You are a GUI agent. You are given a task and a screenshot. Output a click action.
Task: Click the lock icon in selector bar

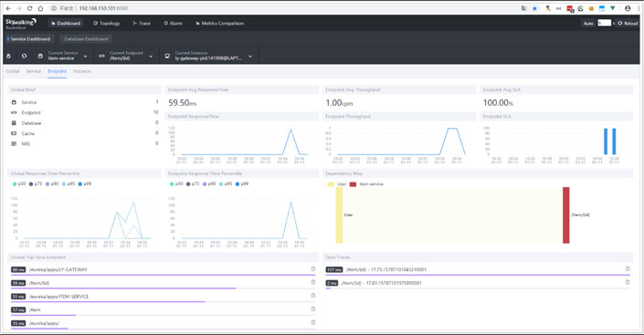click(x=8, y=56)
